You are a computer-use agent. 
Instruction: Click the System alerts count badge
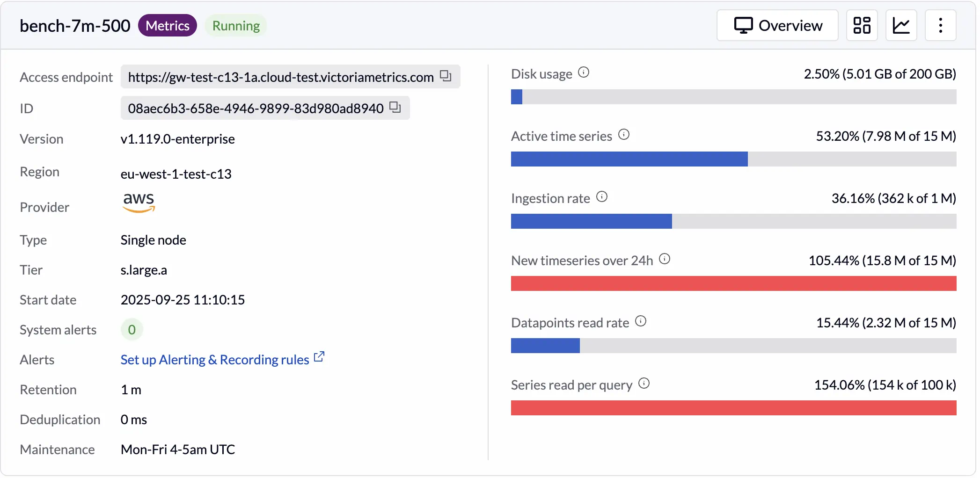pyautogui.click(x=132, y=329)
